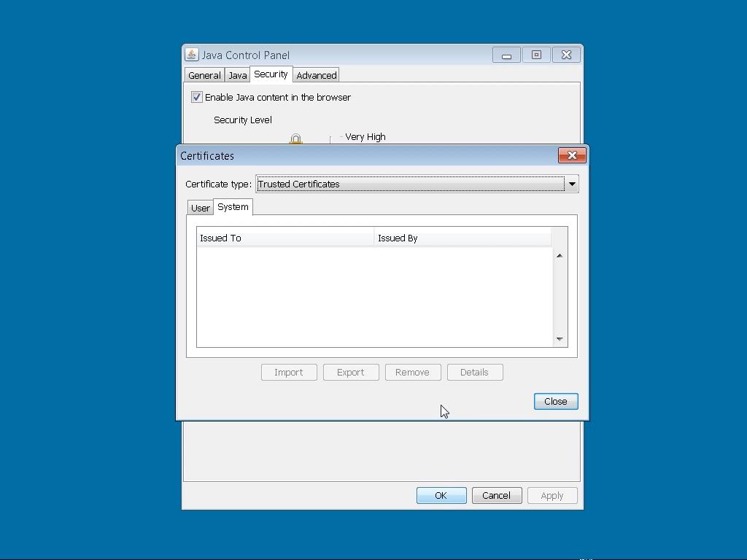Screen dimensions: 747x560
Task: Click the certificate list scroll up arrow
Action: point(560,256)
